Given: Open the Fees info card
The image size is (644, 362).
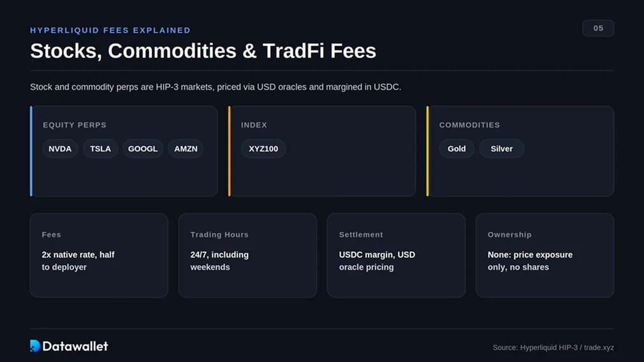Looking at the screenshot, I should pyautogui.click(x=99, y=255).
